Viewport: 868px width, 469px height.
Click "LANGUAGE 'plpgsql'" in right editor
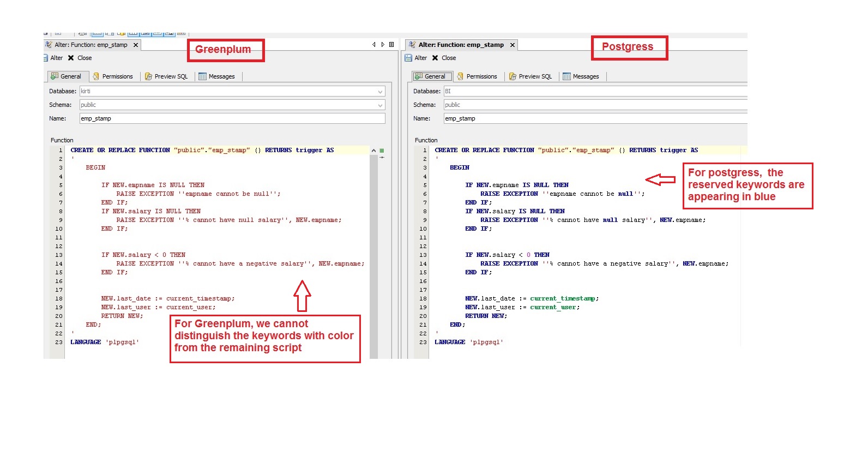coord(469,342)
